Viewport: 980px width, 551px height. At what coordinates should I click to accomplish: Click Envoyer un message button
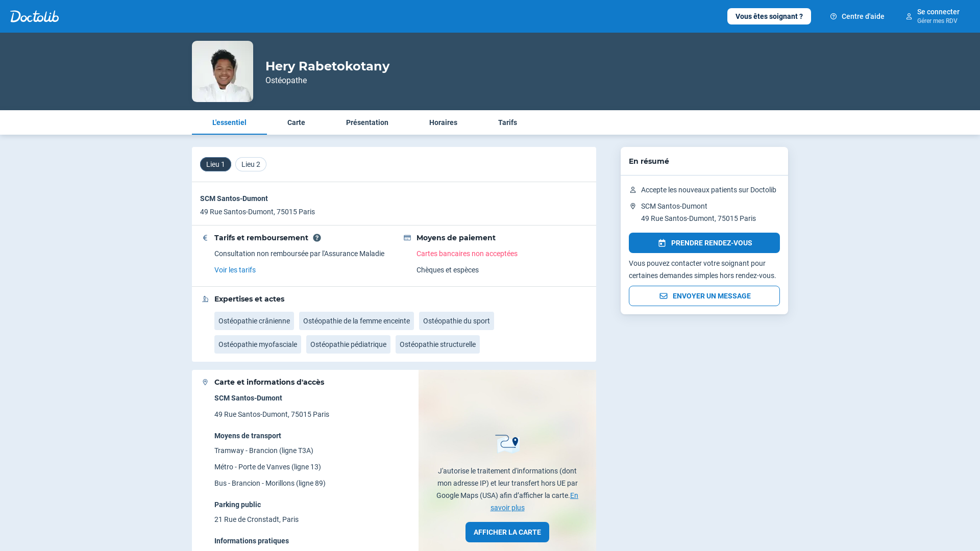click(x=704, y=296)
